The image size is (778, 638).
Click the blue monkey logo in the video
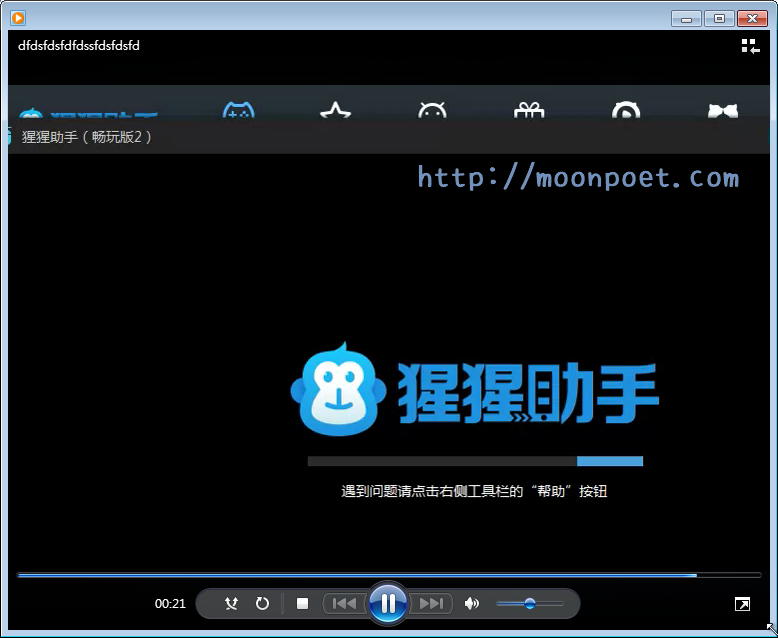coord(338,392)
